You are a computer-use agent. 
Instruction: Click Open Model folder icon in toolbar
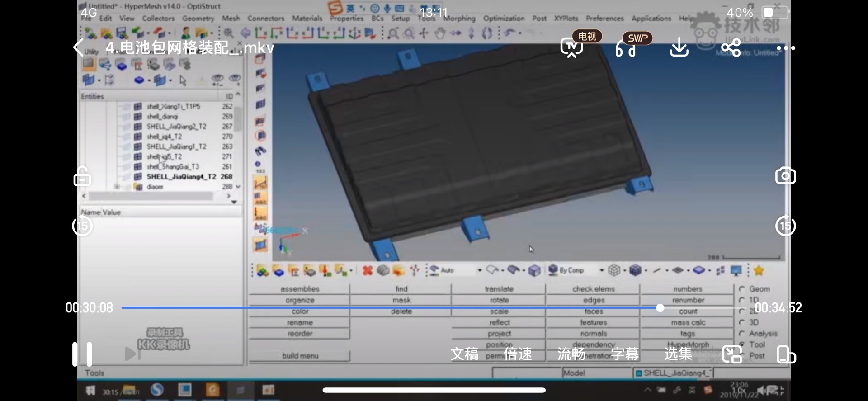click(x=107, y=33)
